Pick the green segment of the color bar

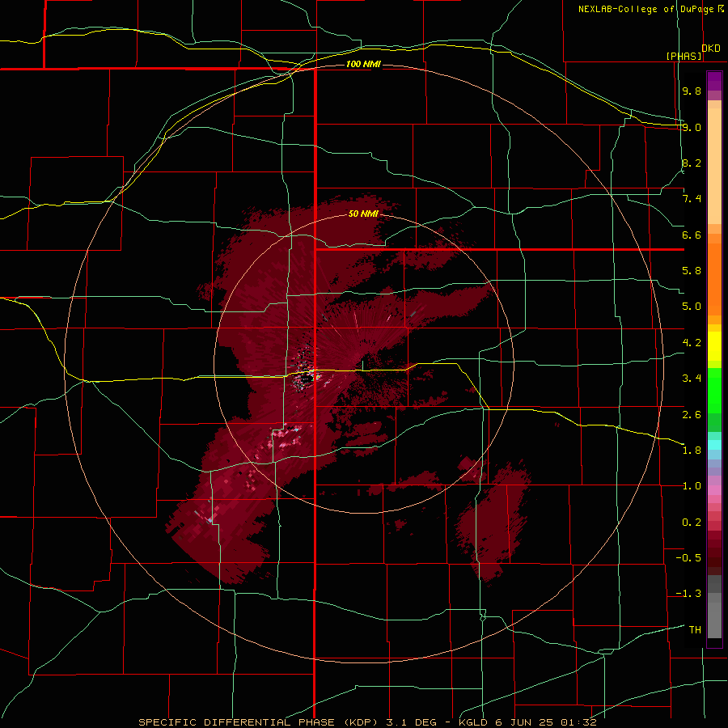pyautogui.click(x=714, y=390)
